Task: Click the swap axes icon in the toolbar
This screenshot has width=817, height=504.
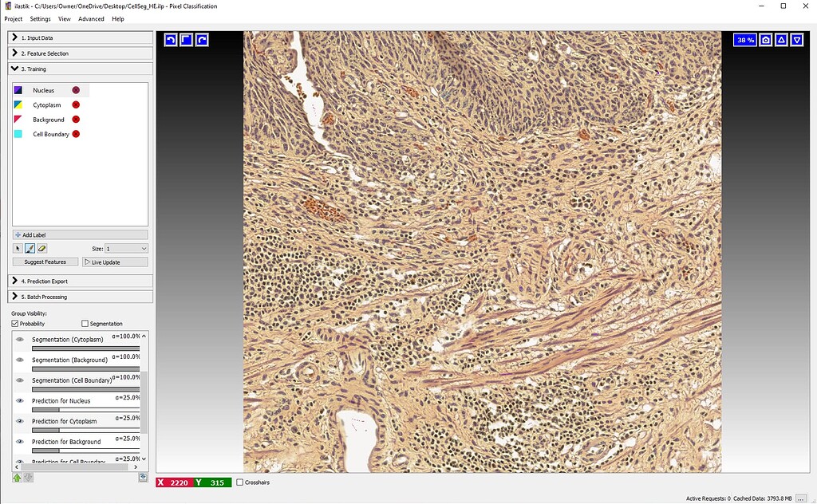Action: click(x=187, y=39)
